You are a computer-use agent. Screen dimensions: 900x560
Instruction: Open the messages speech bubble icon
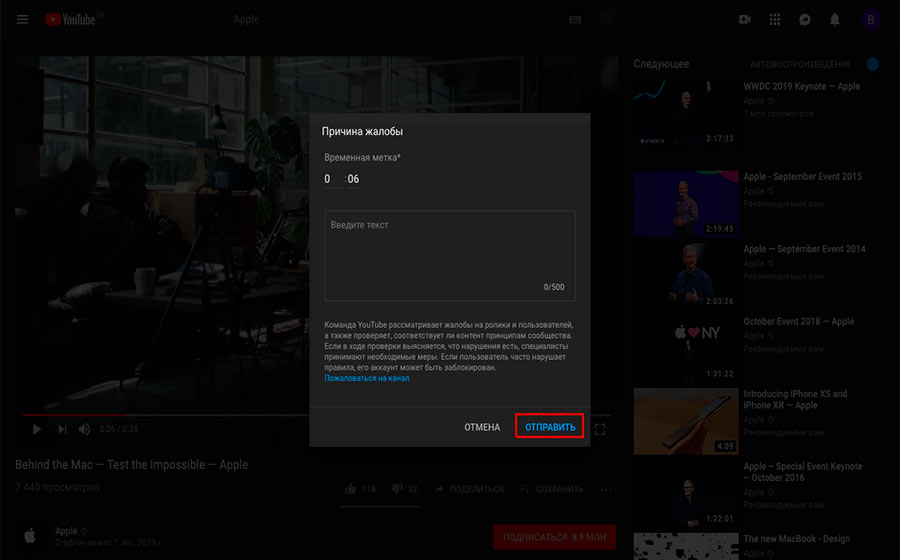(805, 20)
